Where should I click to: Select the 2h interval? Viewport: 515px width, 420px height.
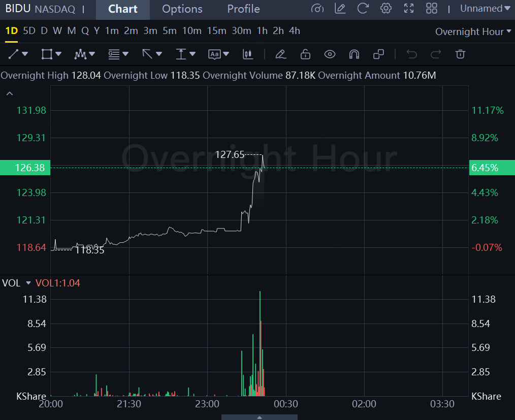278,31
